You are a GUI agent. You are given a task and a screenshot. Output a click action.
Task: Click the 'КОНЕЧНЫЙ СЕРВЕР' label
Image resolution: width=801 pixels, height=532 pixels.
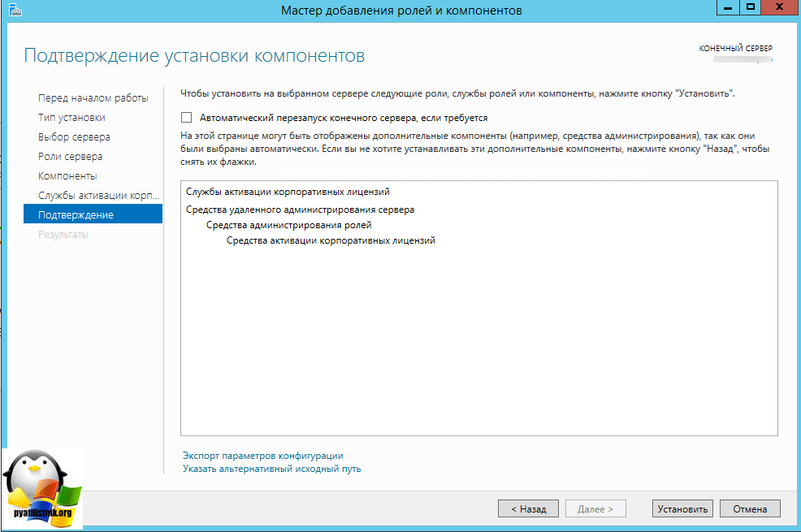tap(736, 48)
